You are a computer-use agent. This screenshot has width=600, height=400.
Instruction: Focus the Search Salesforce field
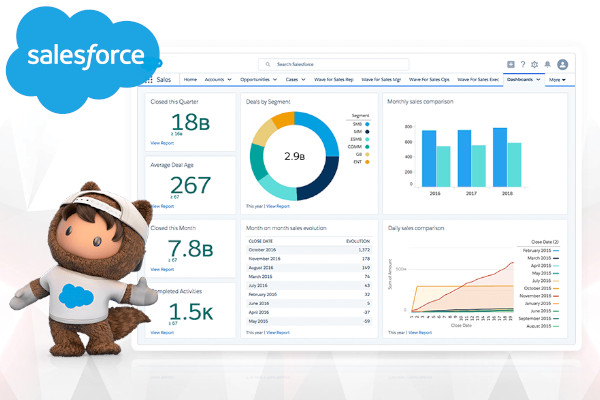coord(334,64)
